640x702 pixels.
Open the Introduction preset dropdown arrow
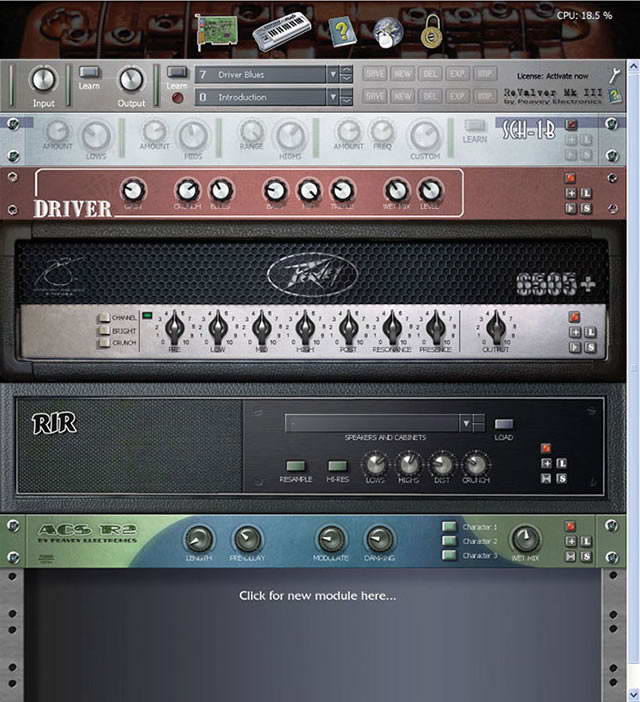click(x=333, y=97)
